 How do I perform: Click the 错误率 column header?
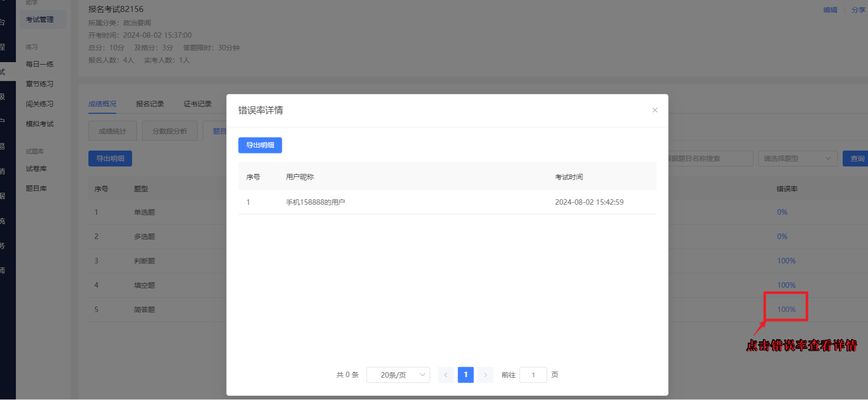pos(787,189)
